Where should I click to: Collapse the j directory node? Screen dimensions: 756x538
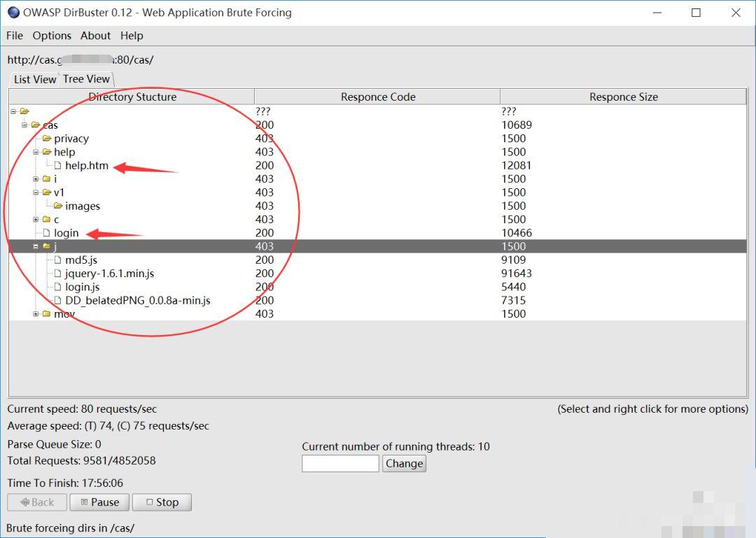[x=36, y=246]
